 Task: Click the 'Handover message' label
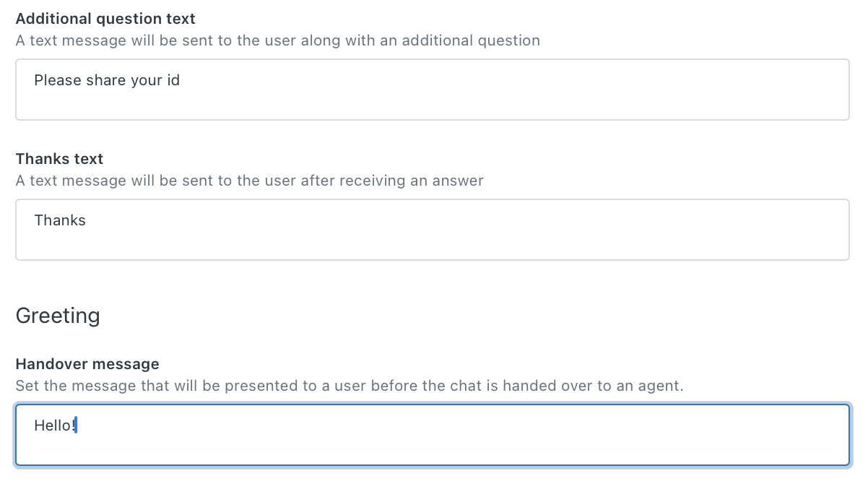click(87, 364)
